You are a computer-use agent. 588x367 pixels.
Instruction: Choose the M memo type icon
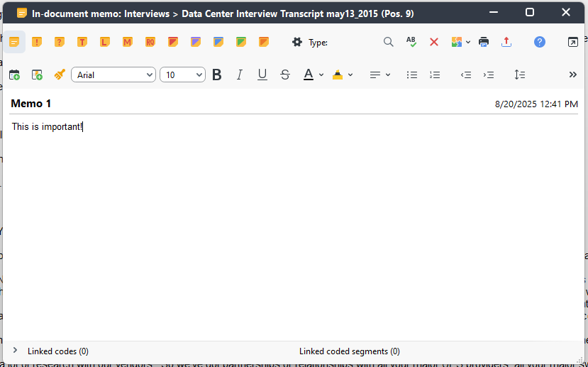128,42
